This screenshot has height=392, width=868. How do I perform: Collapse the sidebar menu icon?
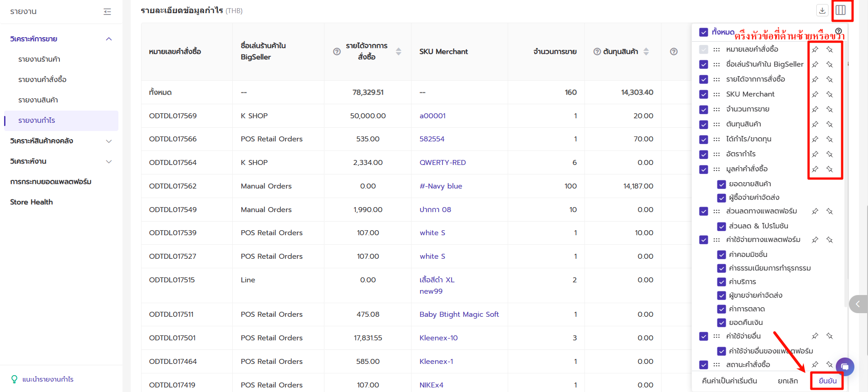click(x=107, y=11)
